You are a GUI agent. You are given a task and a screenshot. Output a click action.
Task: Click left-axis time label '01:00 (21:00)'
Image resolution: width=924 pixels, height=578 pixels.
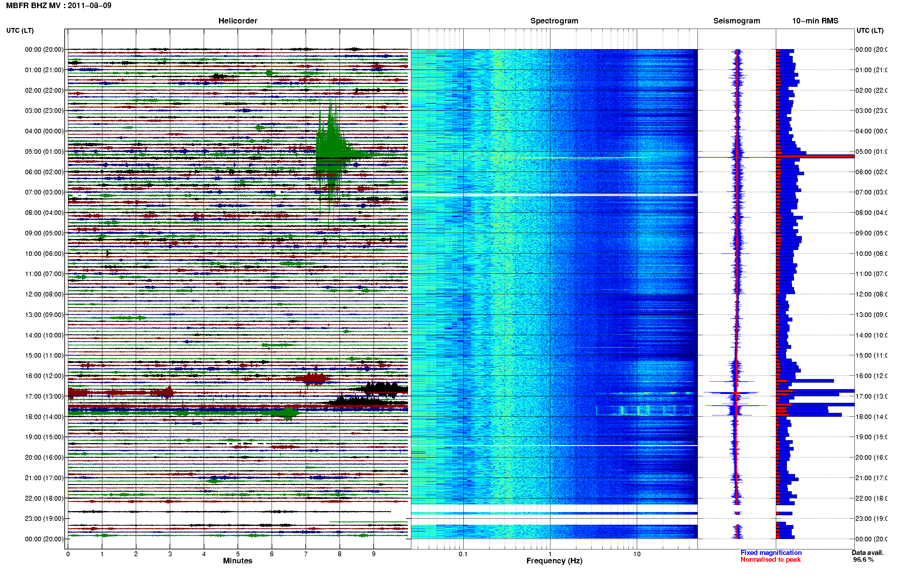click(44, 70)
